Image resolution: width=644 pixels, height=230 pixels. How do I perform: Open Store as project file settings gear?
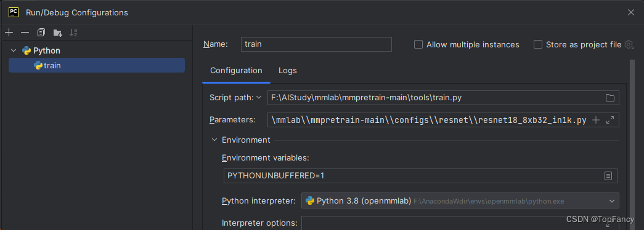click(629, 44)
